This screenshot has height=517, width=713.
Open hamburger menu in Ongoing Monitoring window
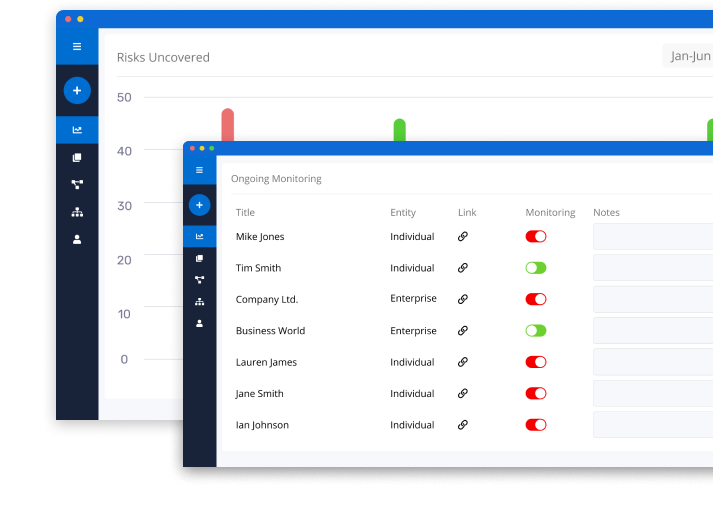pyautogui.click(x=199, y=170)
